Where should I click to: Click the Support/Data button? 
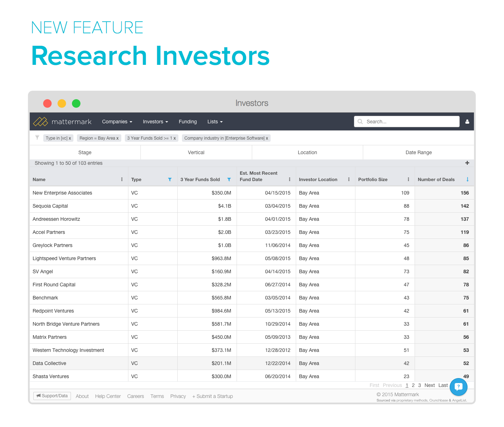pyautogui.click(x=52, y=396)
